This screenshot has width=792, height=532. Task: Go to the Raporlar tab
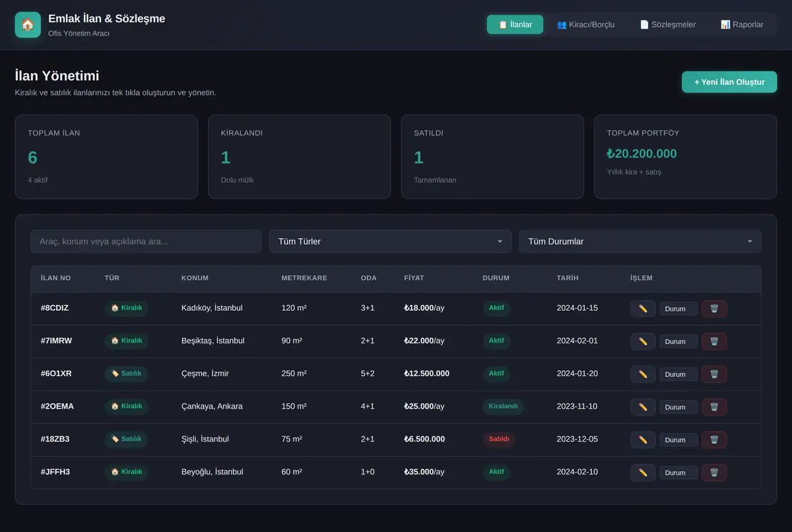click(742, 24)
